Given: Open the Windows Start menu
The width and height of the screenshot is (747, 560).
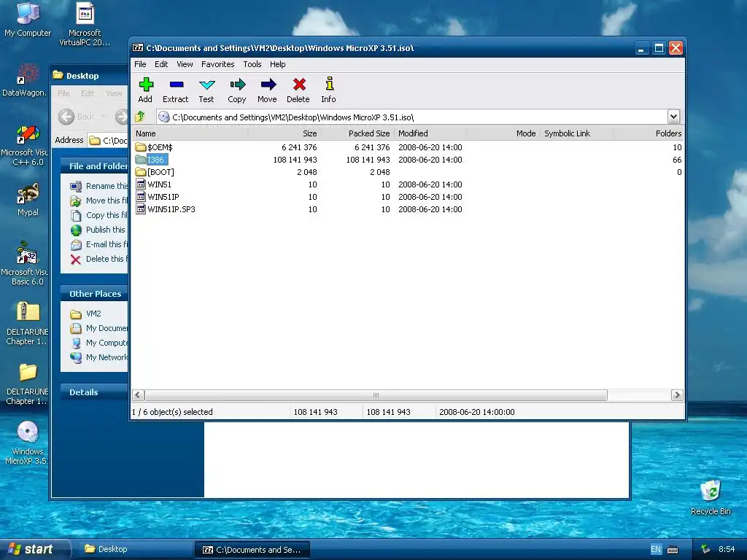Looking at the screenshot, I should point(34,549).
